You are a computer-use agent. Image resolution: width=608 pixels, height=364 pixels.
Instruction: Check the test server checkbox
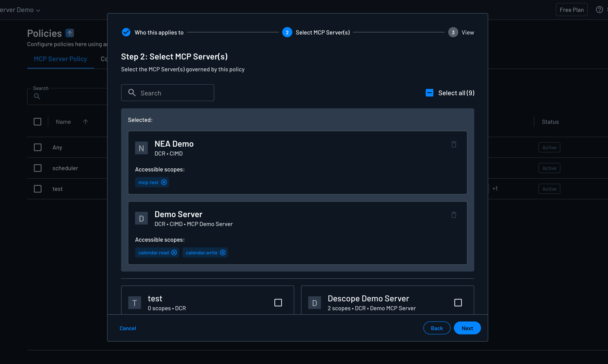pyautogui.click(x=278, y=302)
